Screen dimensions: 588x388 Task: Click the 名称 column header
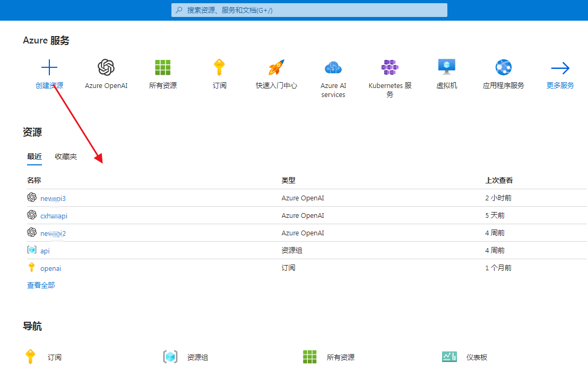pos(34,181)
